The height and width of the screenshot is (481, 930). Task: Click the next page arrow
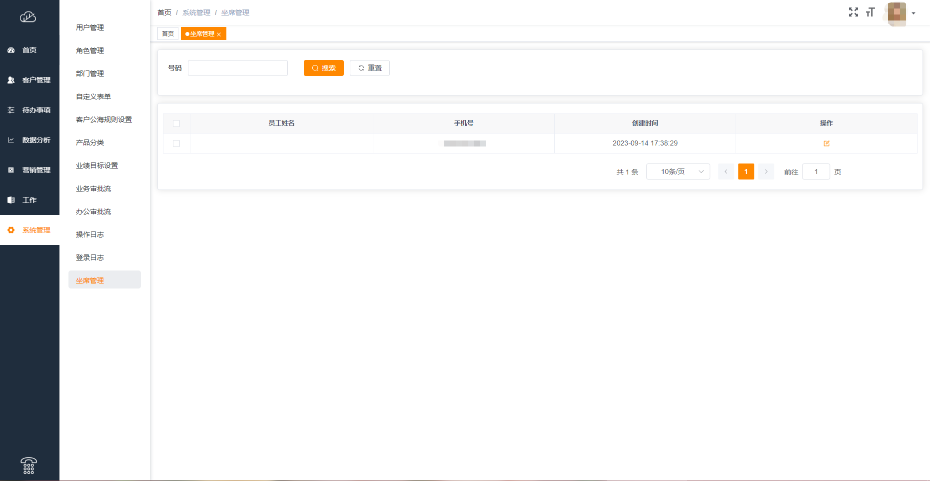click(767, 172)
